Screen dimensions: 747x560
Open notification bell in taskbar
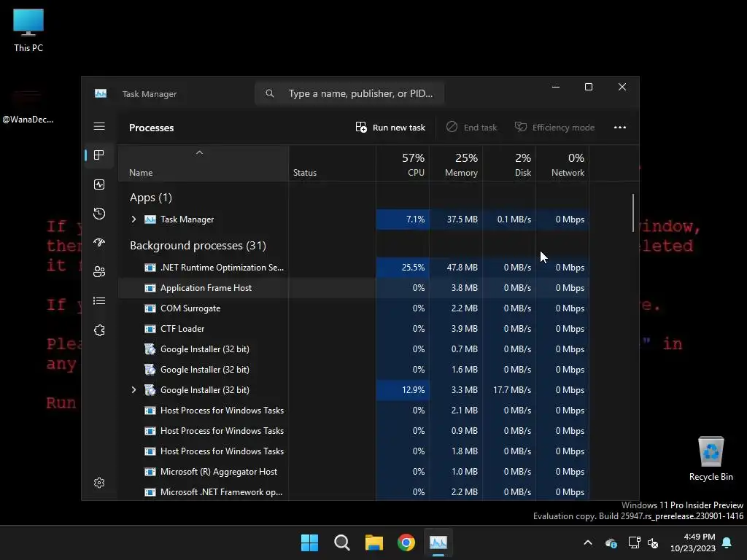click(727, 542)
